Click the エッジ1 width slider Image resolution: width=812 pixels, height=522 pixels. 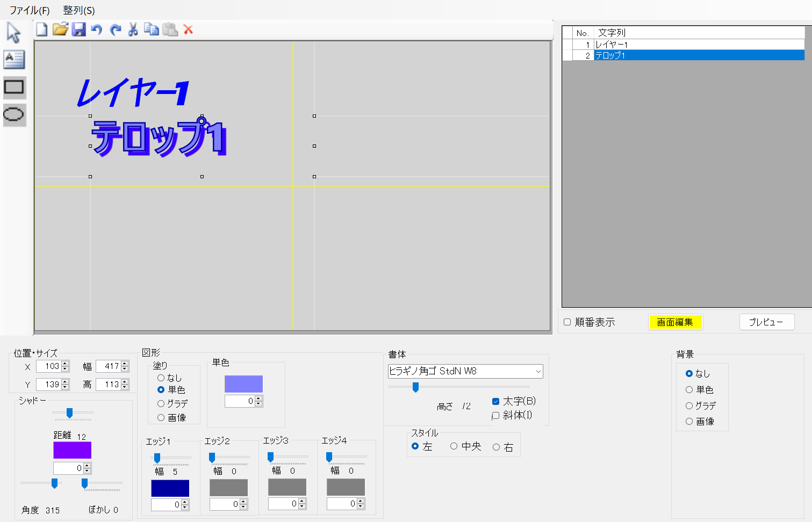tap(171, 458)
